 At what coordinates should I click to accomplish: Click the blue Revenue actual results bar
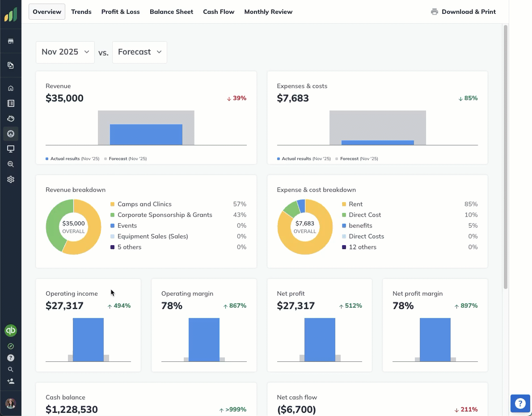point(146,135)
